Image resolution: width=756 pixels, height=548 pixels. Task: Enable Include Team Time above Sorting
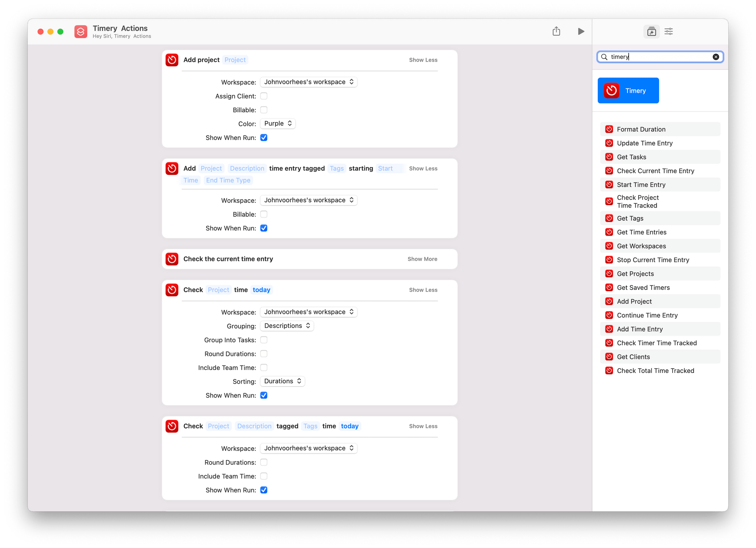click(x=264, y=367)
